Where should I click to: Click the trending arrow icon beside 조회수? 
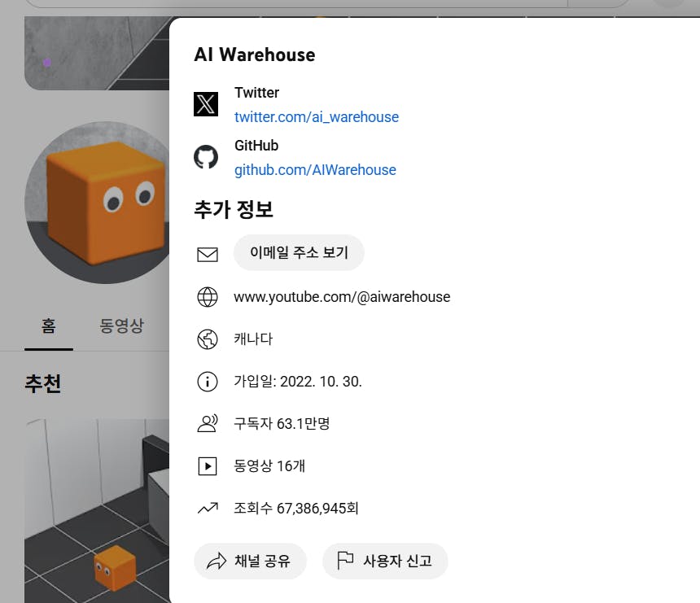point(207,508)
